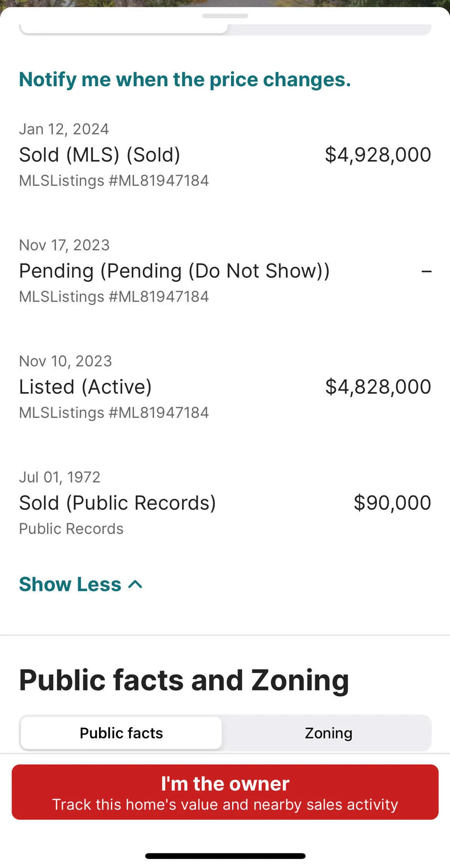The image size is (450, 868).
Task: Open the Sold (Public Records) entry
Action: point(117,503)
